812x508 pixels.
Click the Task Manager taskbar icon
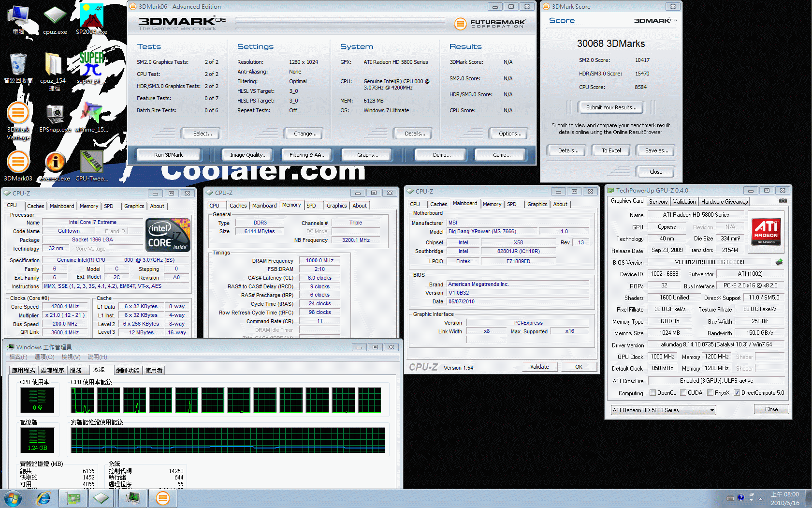tap(132, 498)
